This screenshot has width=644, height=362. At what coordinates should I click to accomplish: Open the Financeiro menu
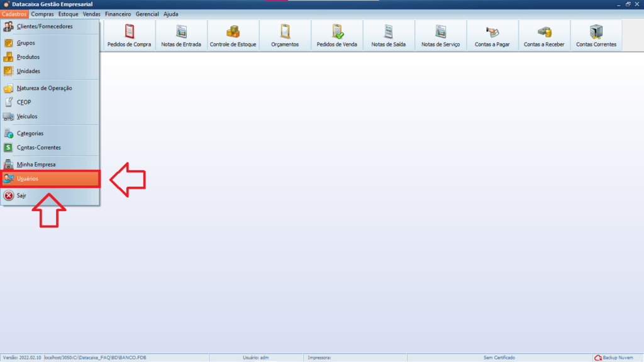click(x=118, y=14)
